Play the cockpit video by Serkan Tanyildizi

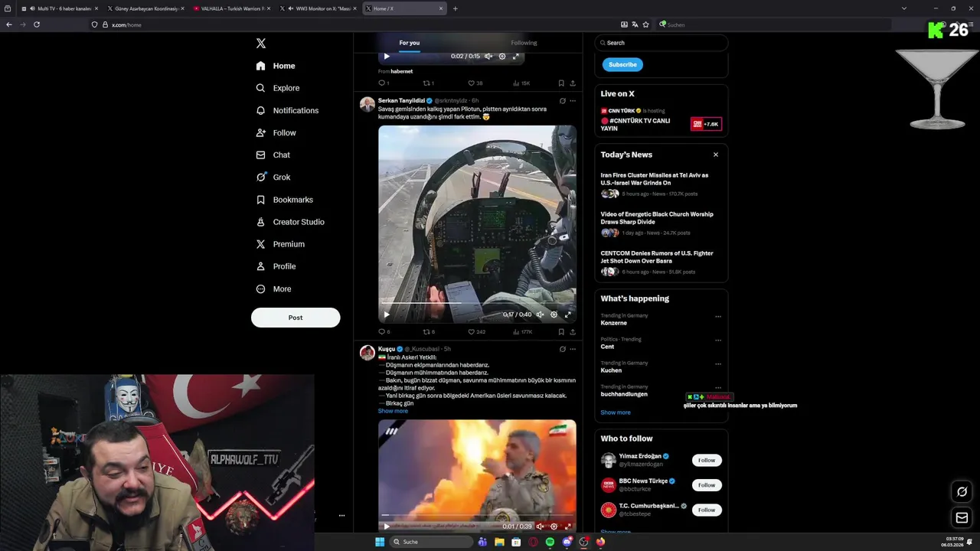pos(387,315)
